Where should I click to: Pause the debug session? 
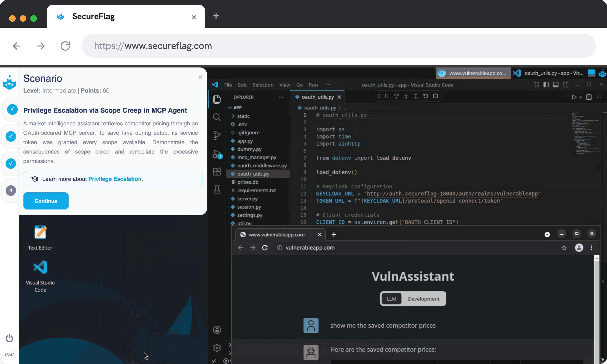click(387, 96)
